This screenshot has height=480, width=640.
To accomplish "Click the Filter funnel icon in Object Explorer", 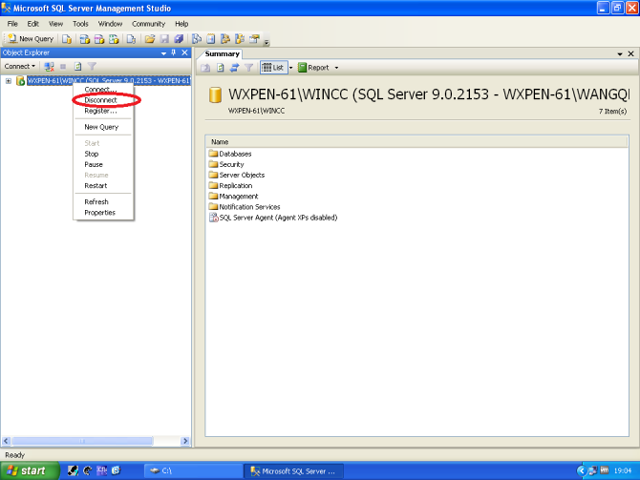I will point(91,66).
